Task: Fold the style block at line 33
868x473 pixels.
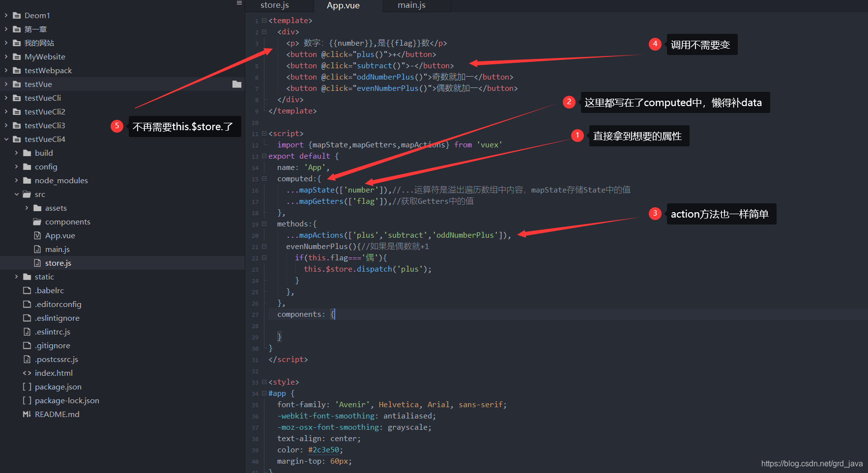Action: (264, 382)
